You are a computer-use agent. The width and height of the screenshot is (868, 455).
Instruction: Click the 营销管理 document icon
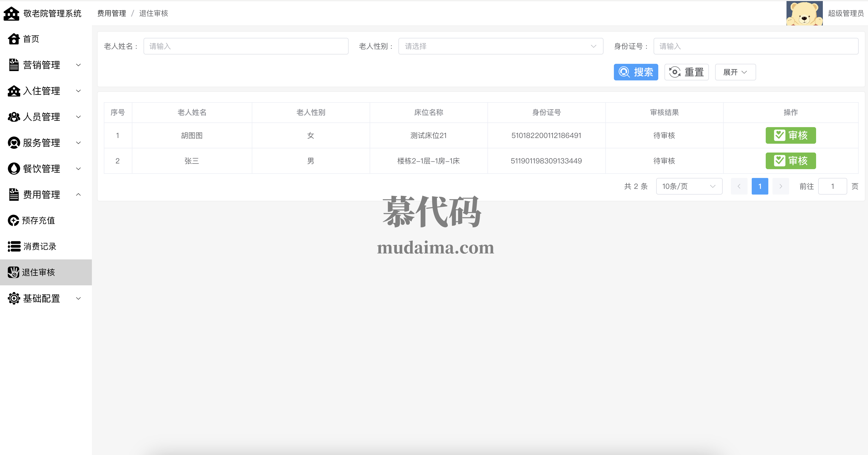pyautogui.click(x=14, y=65)
